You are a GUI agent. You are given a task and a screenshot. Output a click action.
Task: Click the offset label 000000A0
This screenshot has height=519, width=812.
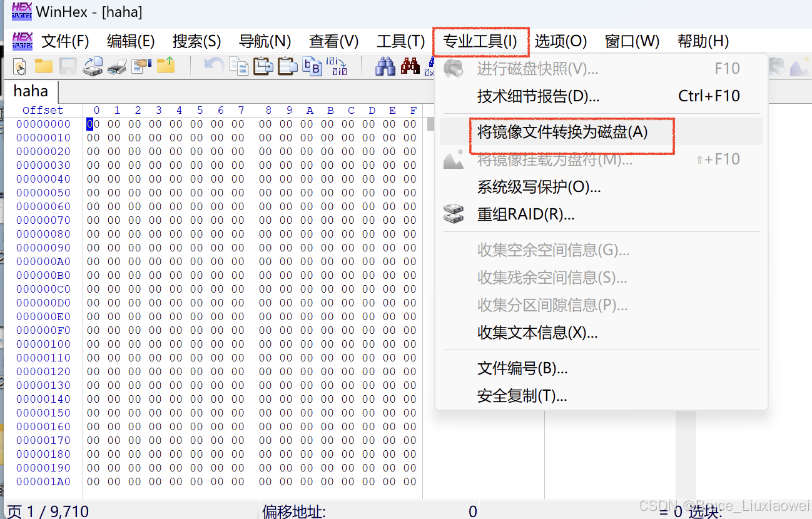coord(43,261)
